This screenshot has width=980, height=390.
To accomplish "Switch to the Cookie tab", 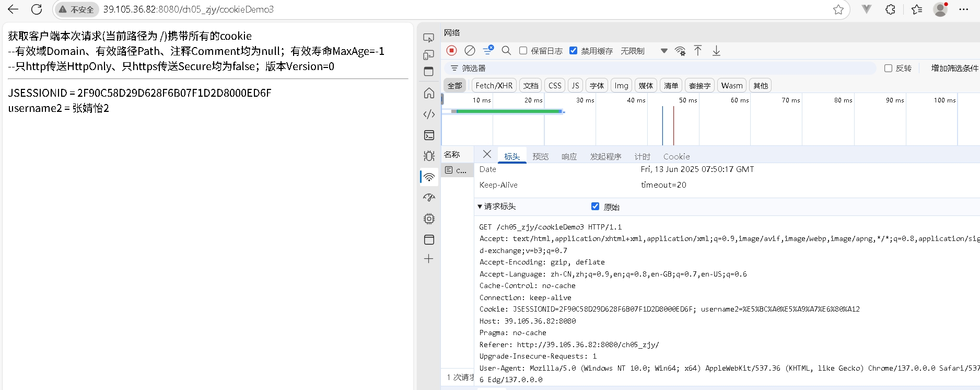I will point(676,156).
